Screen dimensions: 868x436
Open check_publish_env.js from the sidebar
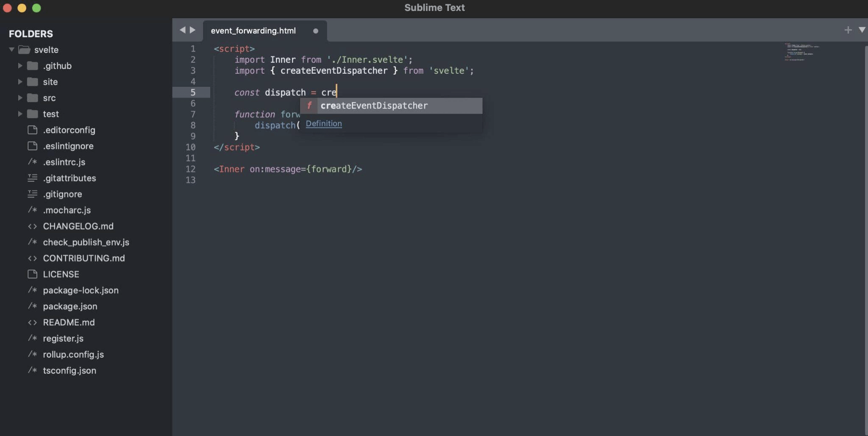click(86, 242)
